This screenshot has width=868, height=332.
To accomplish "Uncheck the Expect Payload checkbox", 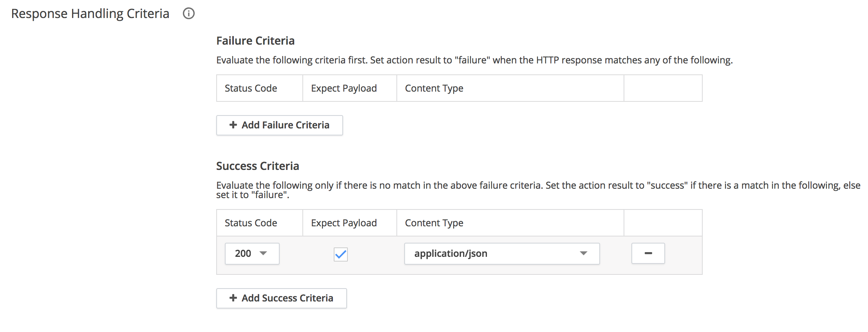I will [x=340, y=254].
